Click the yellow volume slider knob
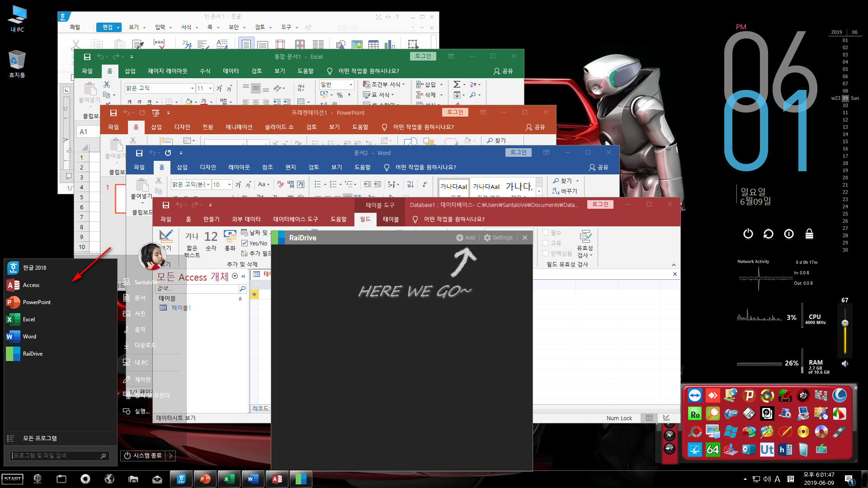Viewport: 868px width, 488px height. [844, 323]
